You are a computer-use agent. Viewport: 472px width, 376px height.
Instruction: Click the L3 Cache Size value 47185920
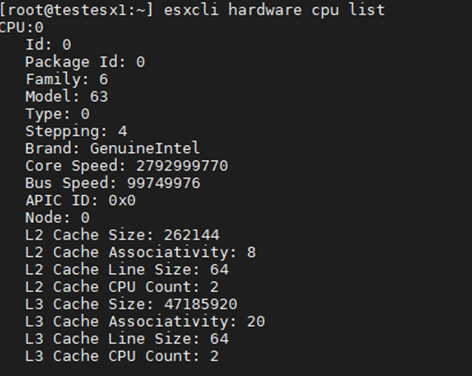point(200,304)
